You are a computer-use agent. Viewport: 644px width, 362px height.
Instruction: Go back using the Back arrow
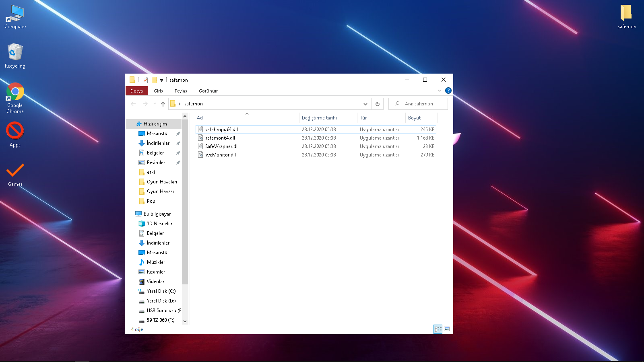[133, 104]
